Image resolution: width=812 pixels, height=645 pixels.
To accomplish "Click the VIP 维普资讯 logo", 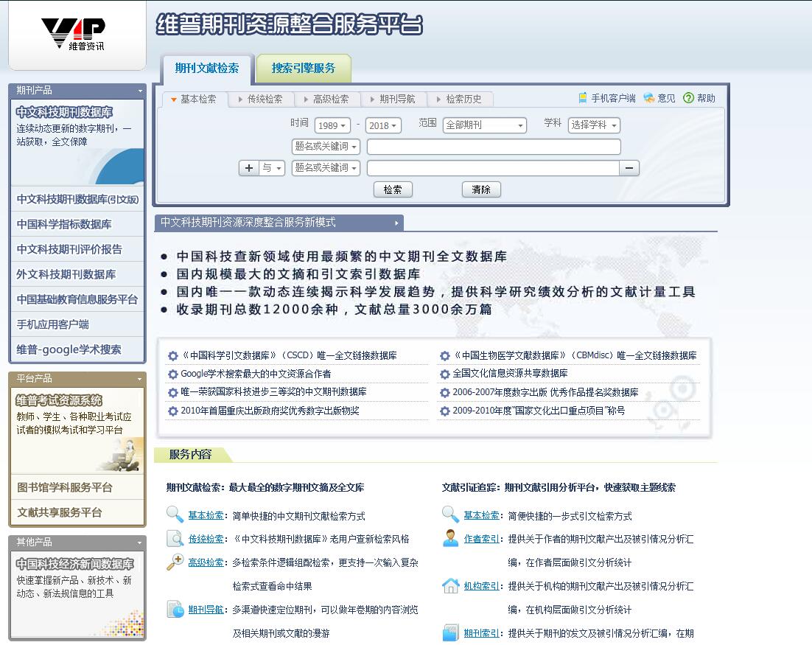I will pos(73,34).
